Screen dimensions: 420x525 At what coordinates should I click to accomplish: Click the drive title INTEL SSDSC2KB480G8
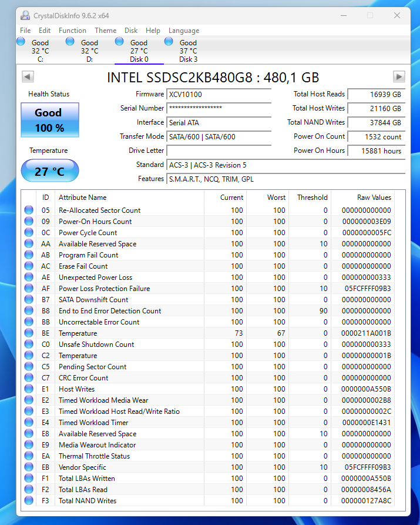(x=213, y=78)
